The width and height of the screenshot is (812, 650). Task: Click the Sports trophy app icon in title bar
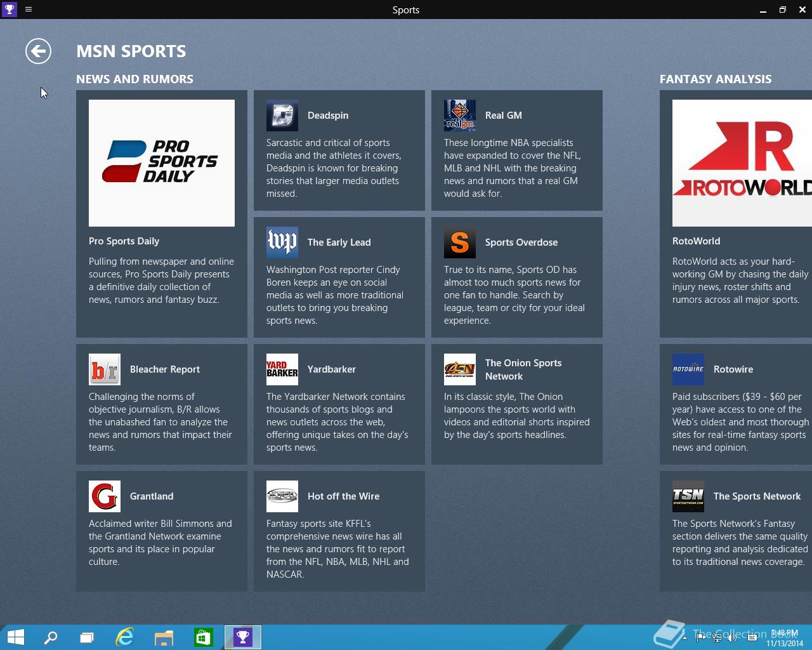coord(9,10)
